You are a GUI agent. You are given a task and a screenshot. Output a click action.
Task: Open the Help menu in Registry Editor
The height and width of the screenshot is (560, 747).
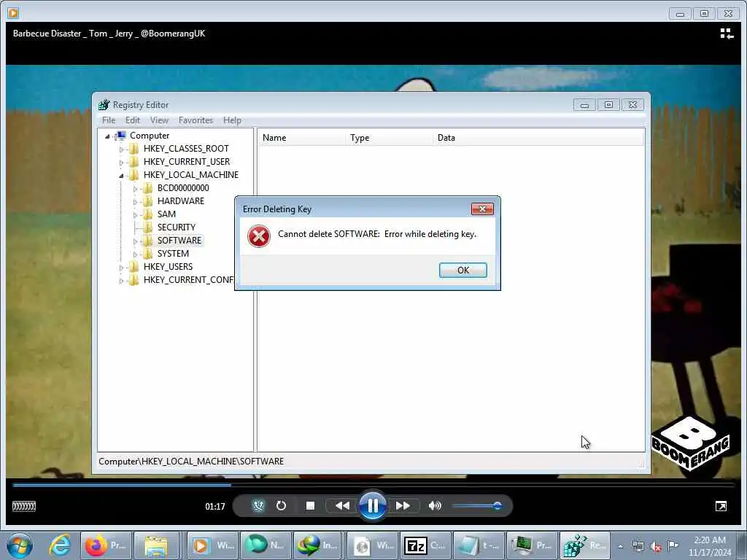tap(232, 120)
